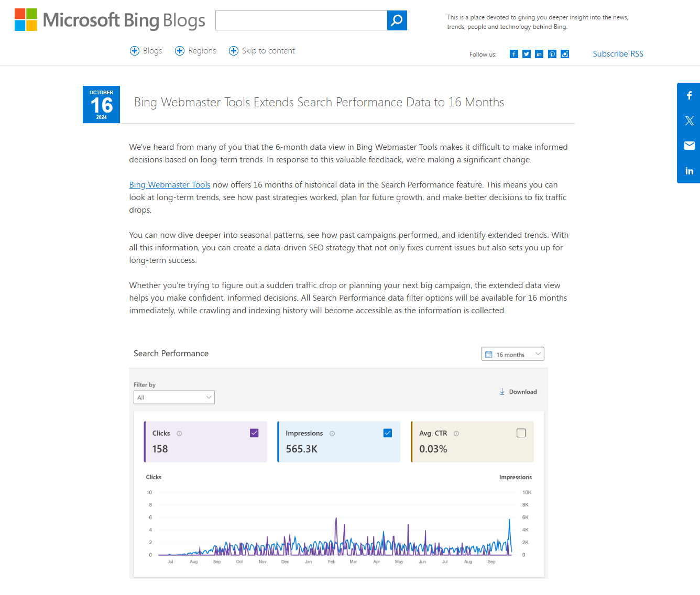Click the calendar icon in date range selector
This screenshot has width=700, height=595.
pyautogui.click(x=489, y=355)
